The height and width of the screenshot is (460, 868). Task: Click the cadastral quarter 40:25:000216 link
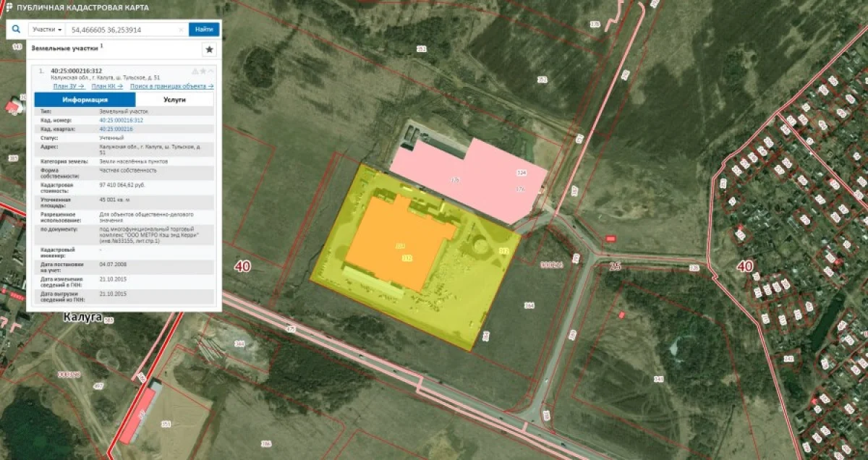[x=116, y=128]
